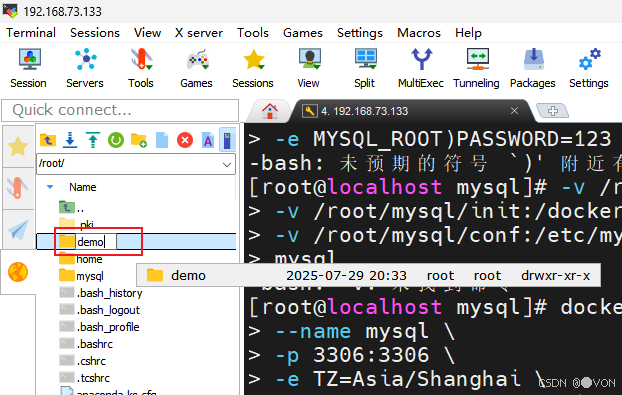Image resolution: width=622 pixels, height=395 pixels.
Task: Click the /root/ path text field
Action: tap(127, 164)
